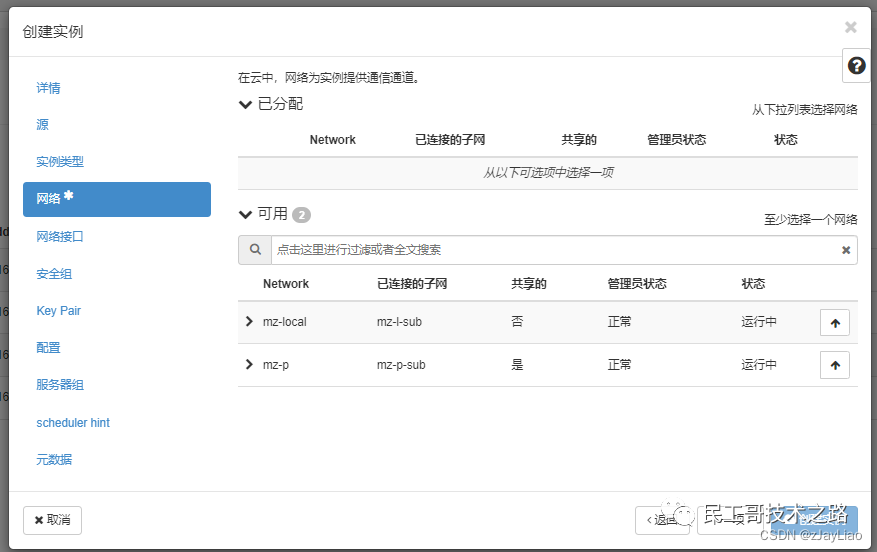Open the 元数据 step
This screenshot has height=552, width=877.
click(x=54, y=460)
